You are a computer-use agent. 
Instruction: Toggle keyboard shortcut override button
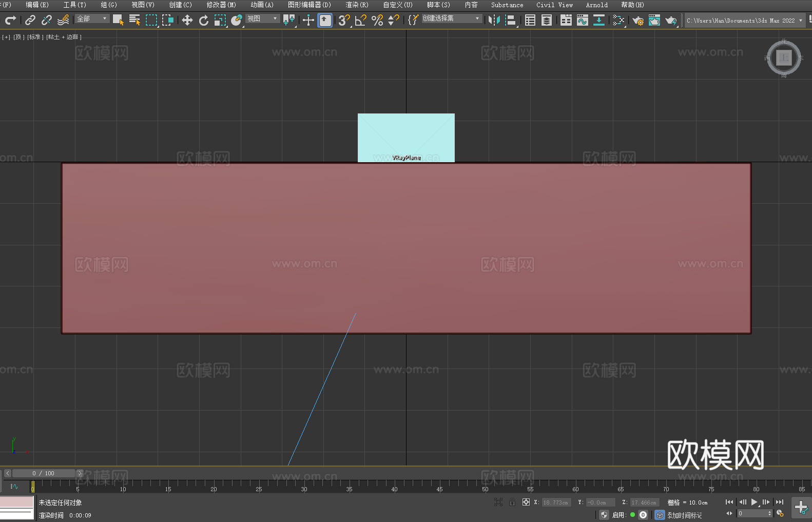click(x=325, y=20)
